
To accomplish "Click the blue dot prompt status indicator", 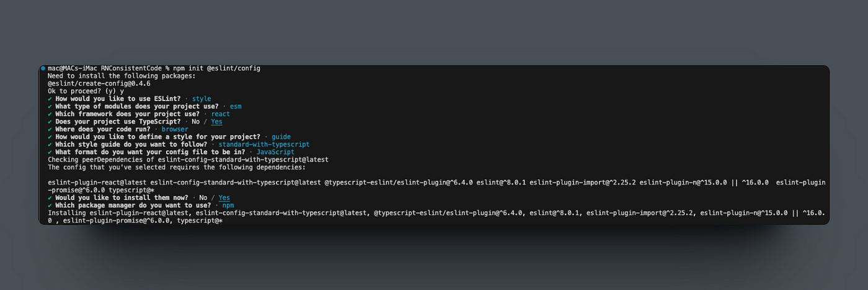I will pyautogui.click(x=43, y=68).
